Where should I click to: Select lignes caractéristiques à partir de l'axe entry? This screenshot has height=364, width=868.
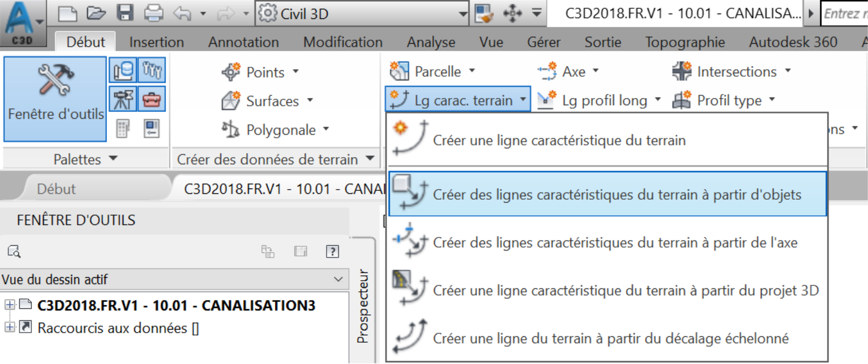click(x=607, y=242)
